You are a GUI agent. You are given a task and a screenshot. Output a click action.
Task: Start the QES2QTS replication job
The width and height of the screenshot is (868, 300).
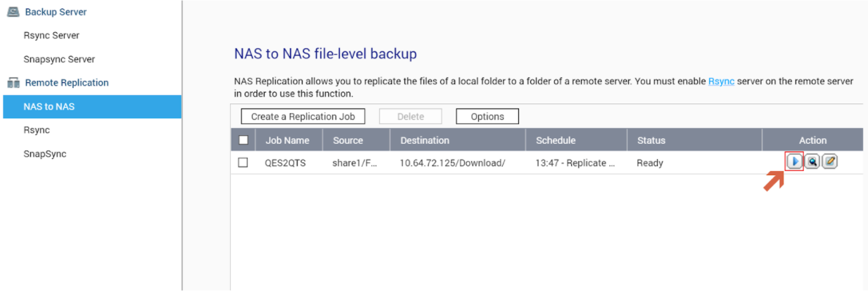click(794, 162)
